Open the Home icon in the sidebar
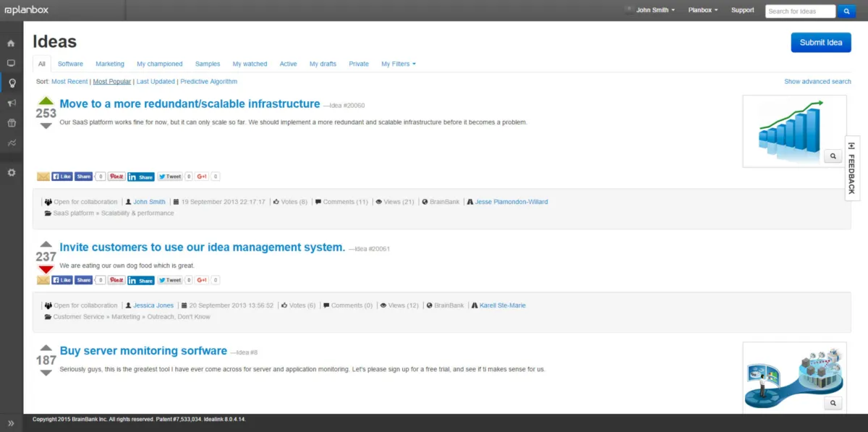868x432 pixels. click(x=11, y=43)
